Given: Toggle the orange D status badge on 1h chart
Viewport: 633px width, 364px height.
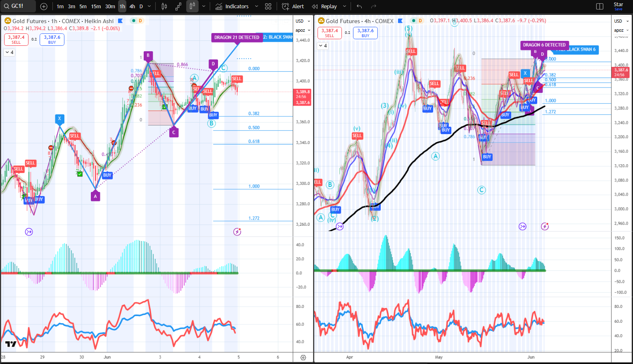Looking at the screenshot, I should click(140, 21).
